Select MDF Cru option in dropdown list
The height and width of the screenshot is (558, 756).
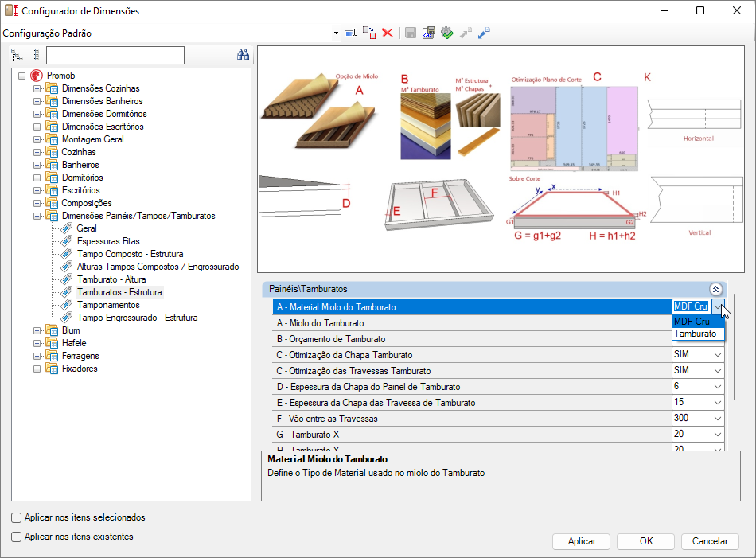tap(692, 321)
